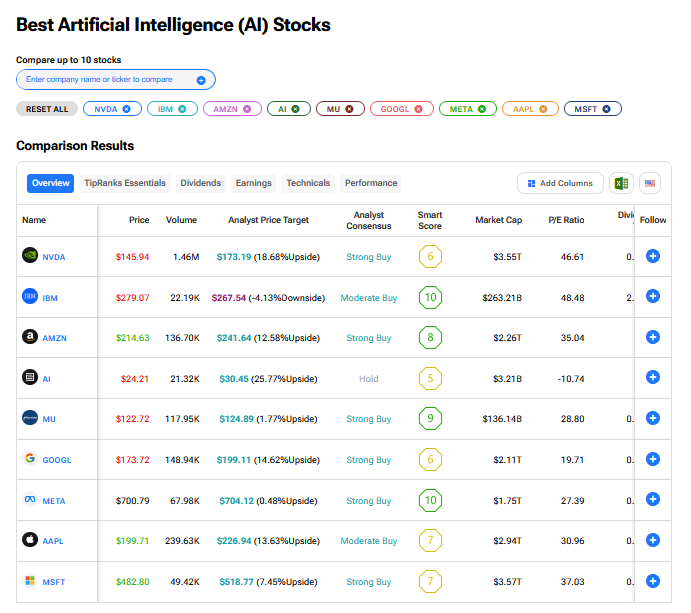Click AAPL's Moderate Buy consensus
This screenshot has width=691, height=613.
(369, 541)
